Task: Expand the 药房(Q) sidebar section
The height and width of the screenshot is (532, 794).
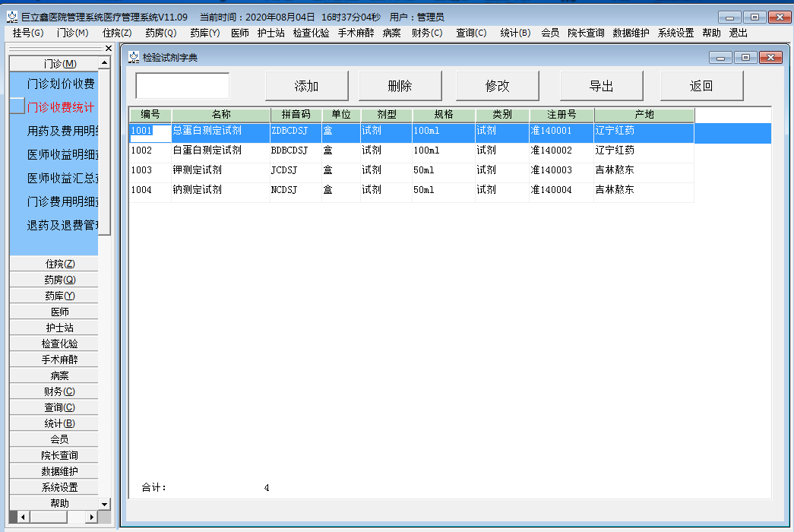Action: coord(59,280)
